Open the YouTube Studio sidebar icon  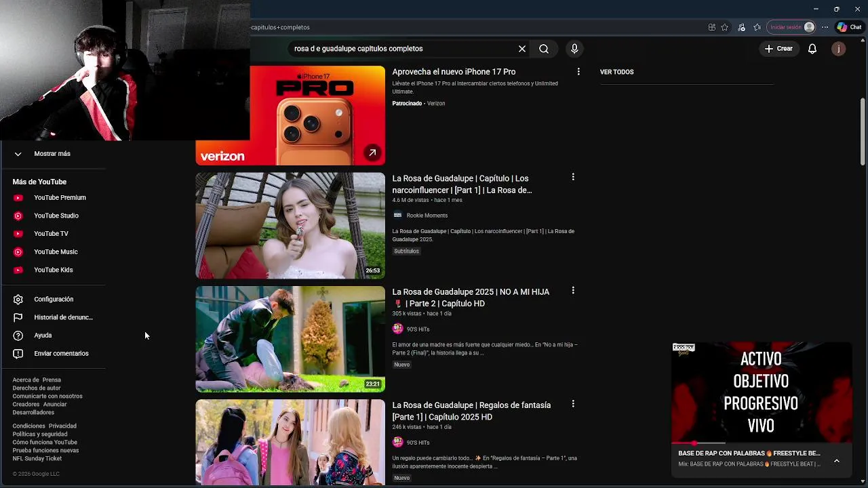[18, 216]
